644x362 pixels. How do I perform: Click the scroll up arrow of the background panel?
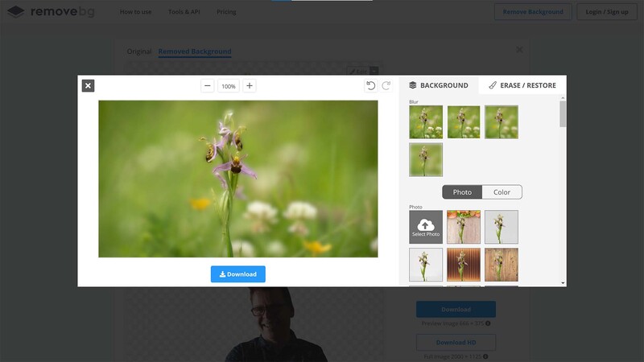click(x=563, y=98)
